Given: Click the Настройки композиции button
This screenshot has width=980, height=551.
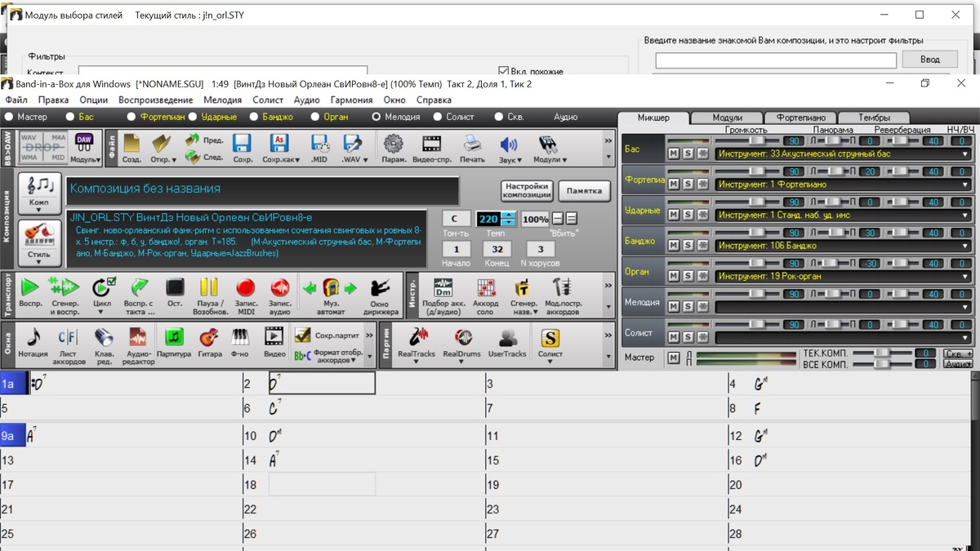Looking at the screenshot, I should click(527, 190).
